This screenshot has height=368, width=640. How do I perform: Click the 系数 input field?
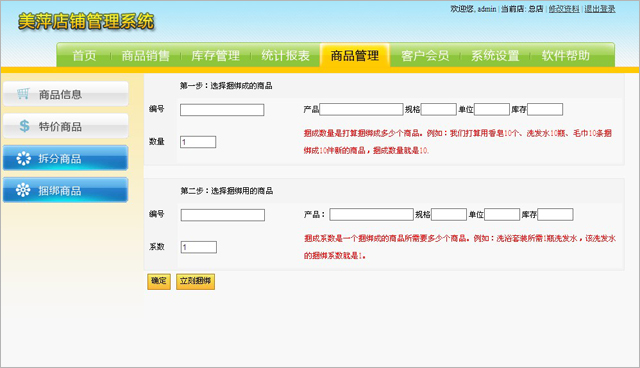point(199,247)
